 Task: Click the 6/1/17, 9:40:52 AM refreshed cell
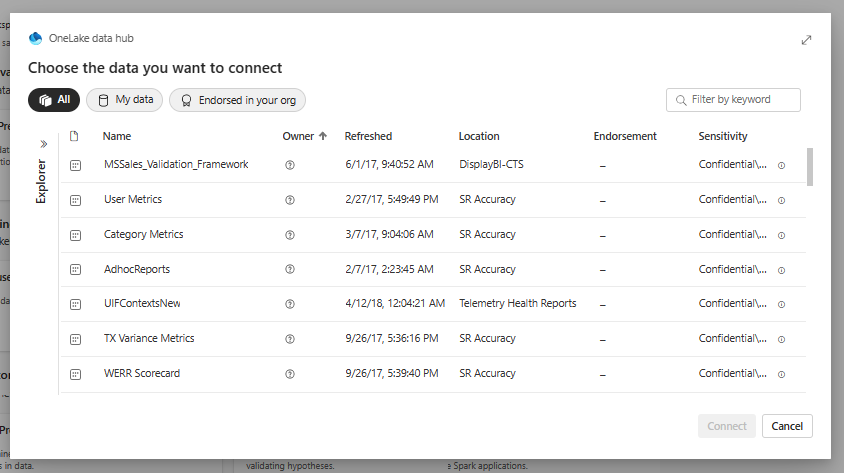389,164
